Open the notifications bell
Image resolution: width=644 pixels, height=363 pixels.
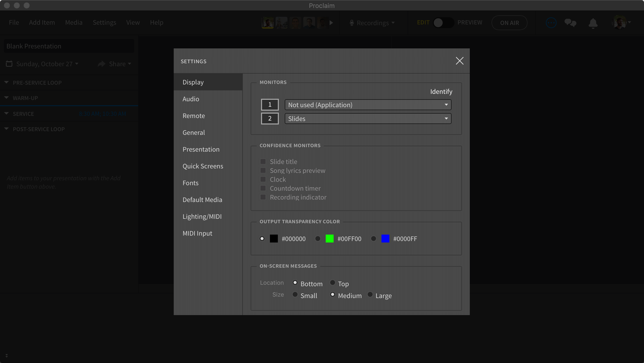pos(593,23)
